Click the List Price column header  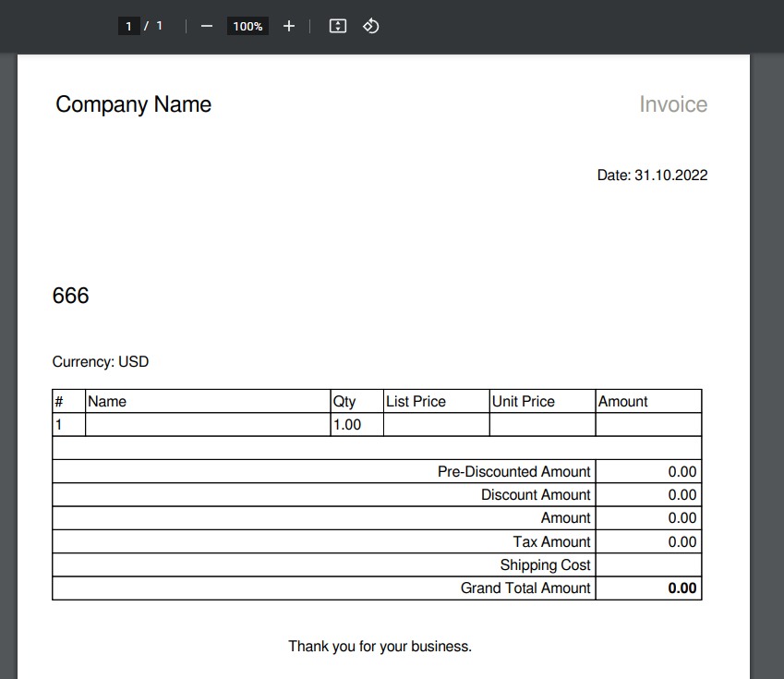(x=416, y=402)
